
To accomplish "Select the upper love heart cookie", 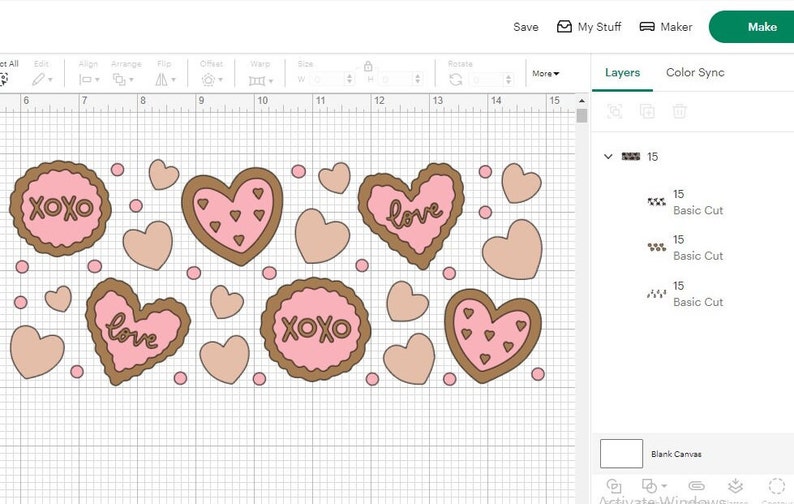I will (x=411, y=214).
